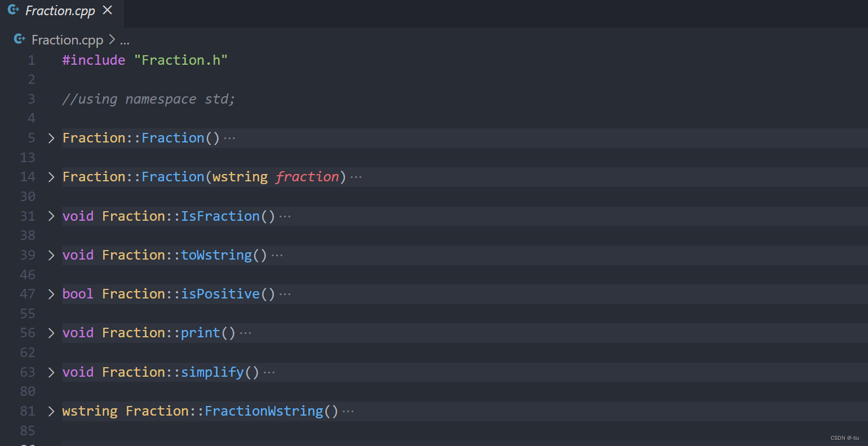This screenshot has width=868, height=446.
Task: Unfold the toWstring() function
Action: point(51,255)
